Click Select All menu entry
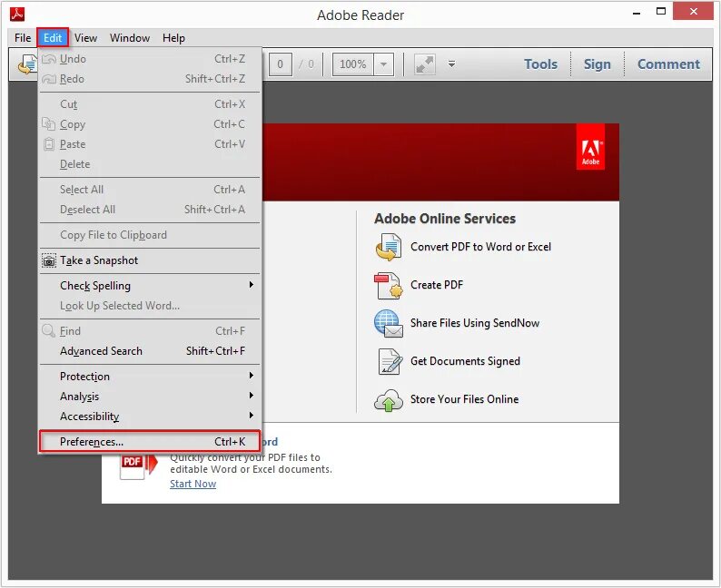 150,190
